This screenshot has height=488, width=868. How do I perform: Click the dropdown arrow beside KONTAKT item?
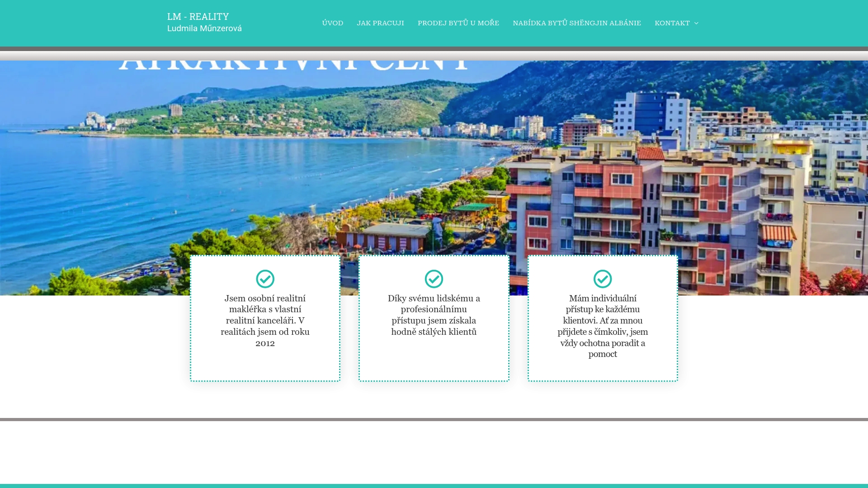(696, 23)
